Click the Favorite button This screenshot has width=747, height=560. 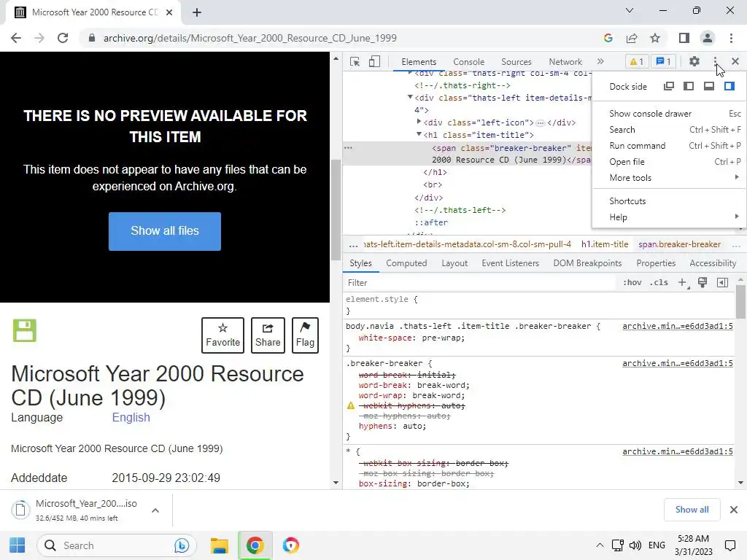click(222, 335)
